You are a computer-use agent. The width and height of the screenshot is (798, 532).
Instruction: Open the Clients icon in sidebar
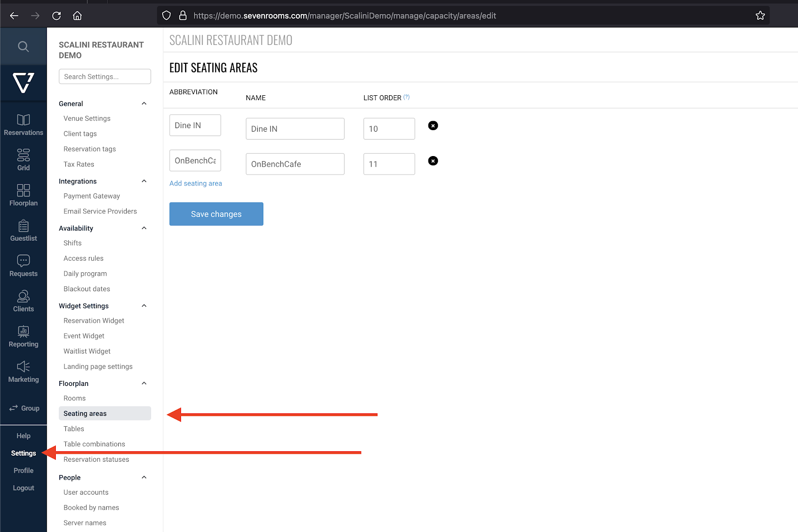point(23,297)
